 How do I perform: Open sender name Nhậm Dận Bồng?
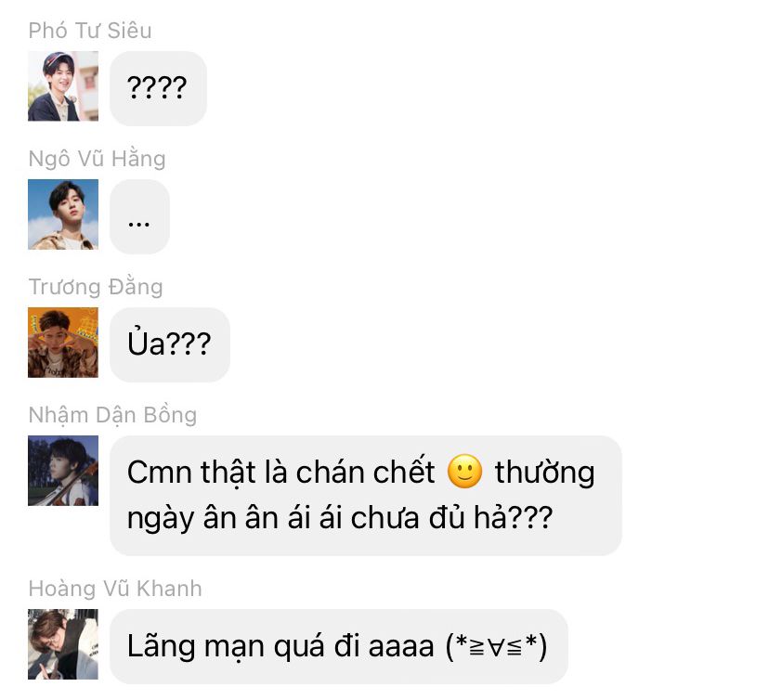click(112, 415)
